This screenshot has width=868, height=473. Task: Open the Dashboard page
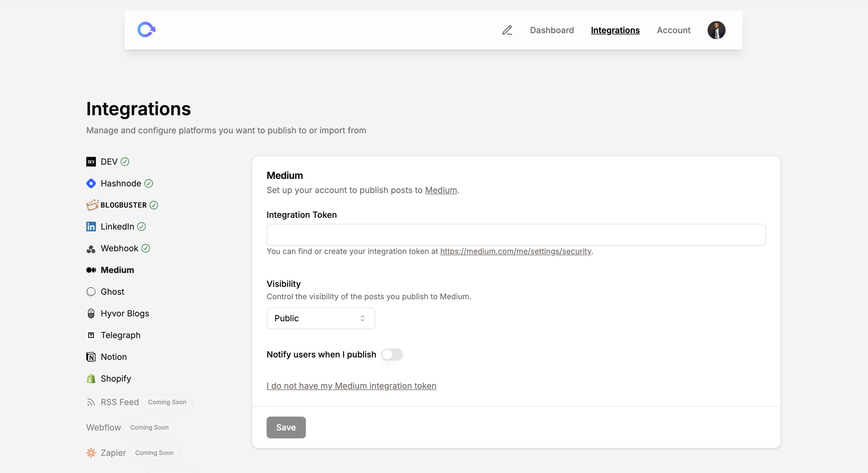tap(552, 30)
